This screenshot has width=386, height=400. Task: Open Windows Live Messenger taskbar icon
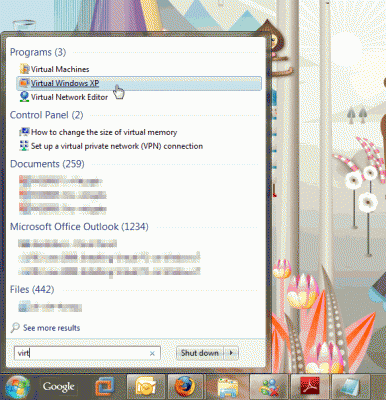click(x=269, y=387)
